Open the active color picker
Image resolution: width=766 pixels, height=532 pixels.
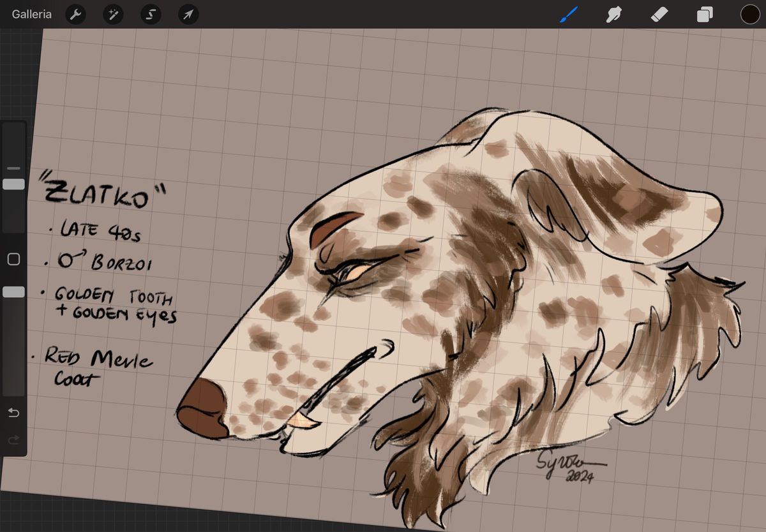pyautogui.click(x=750, y=14)
